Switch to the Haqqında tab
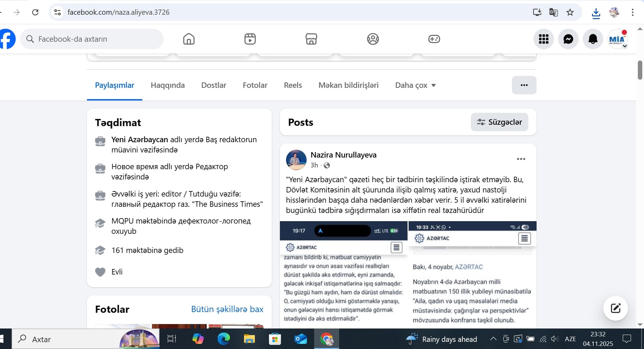The width and height of the screenshot is (644, 349). [168, 85]
